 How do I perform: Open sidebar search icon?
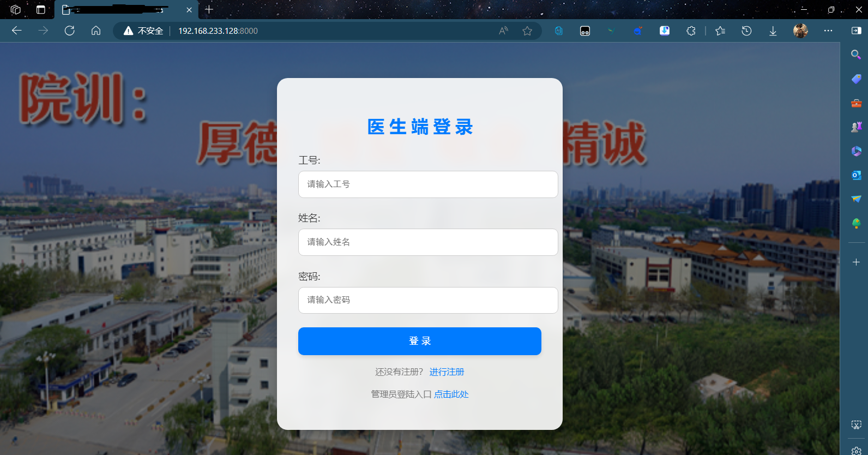point(856,55)
